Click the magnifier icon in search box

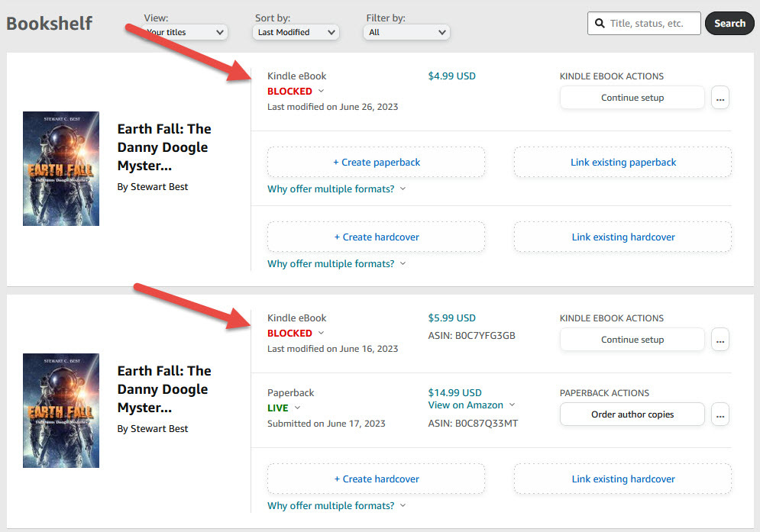pyautogui.click(x=600, y=23)
